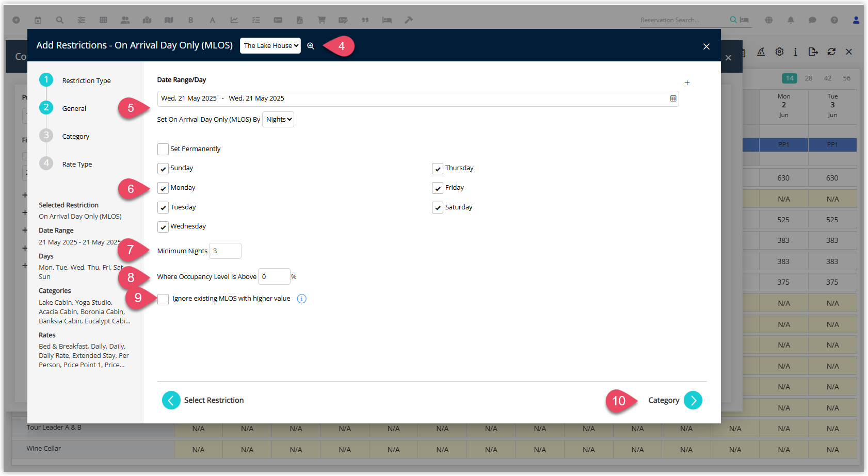
Task: Uncheck the Sunday checkbox
Action: (163, 169)
